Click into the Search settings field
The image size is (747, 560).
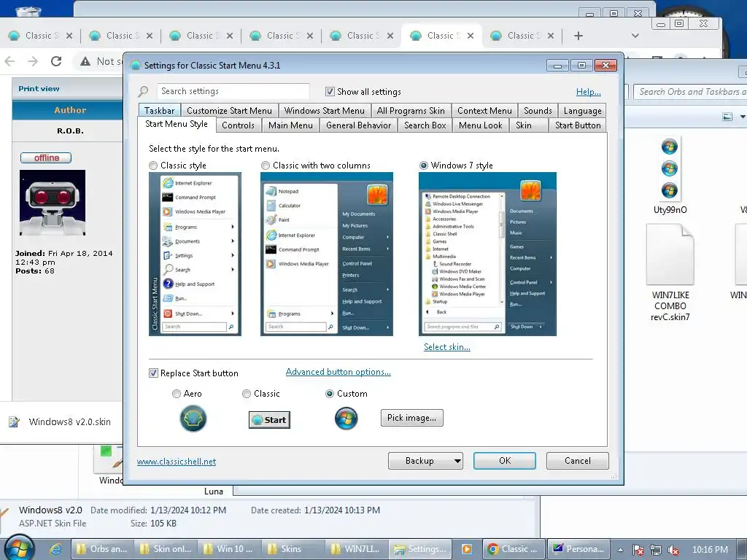click(x=233, y=91)
